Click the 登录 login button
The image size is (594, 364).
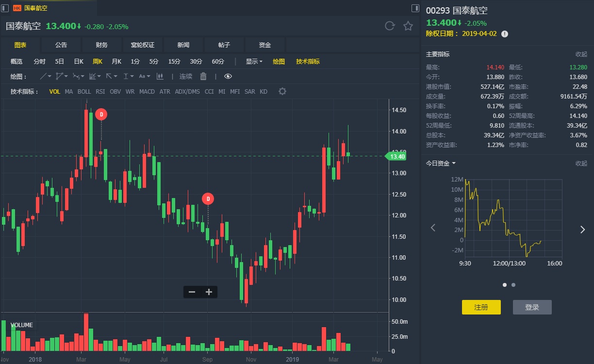(532, 307)
